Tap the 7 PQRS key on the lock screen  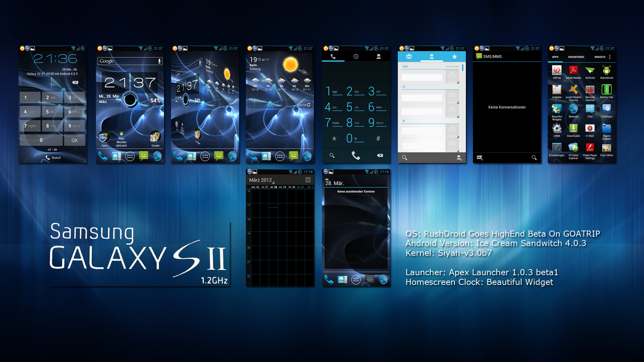[30, 126]
